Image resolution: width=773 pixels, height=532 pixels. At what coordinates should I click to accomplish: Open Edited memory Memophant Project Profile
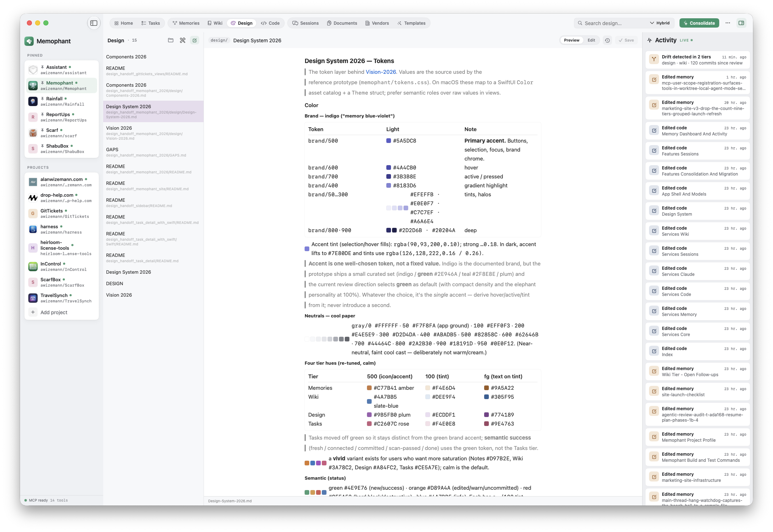pos(697,437)
